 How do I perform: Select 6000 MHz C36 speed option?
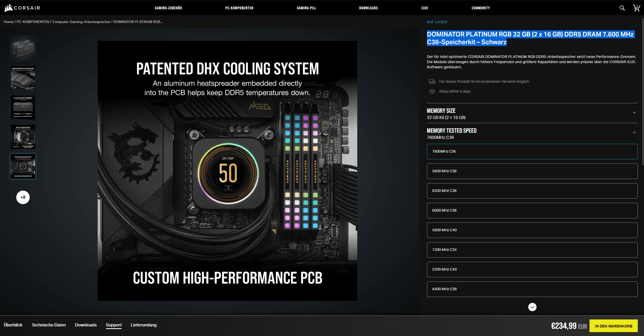click(x=532, y=211)
